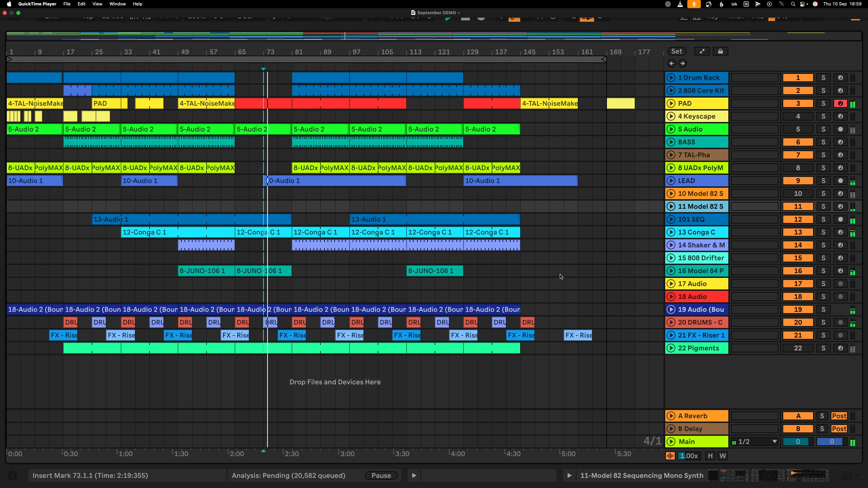Jump to the next locator arrow
Image resolution: width=868 pixels, height=488 pixels.
coord(682,63)
